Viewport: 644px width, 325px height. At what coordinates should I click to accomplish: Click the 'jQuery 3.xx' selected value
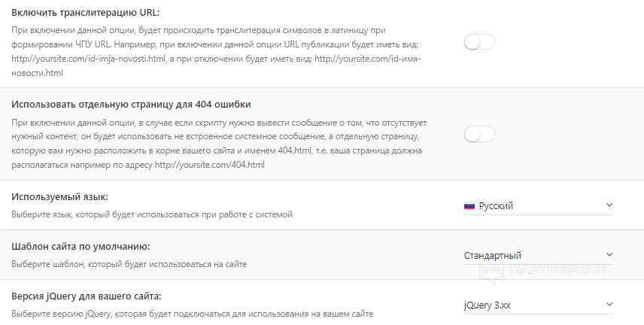point(488,305)
